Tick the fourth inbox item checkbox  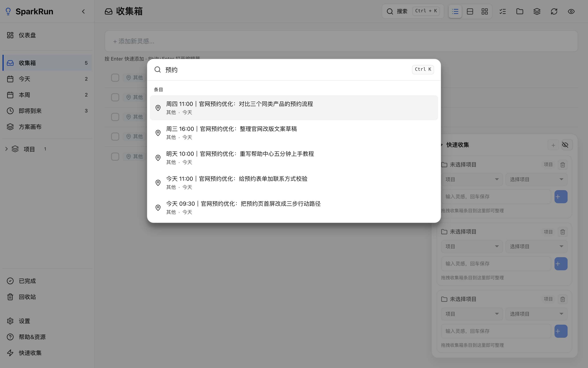(x=115, y=137)
